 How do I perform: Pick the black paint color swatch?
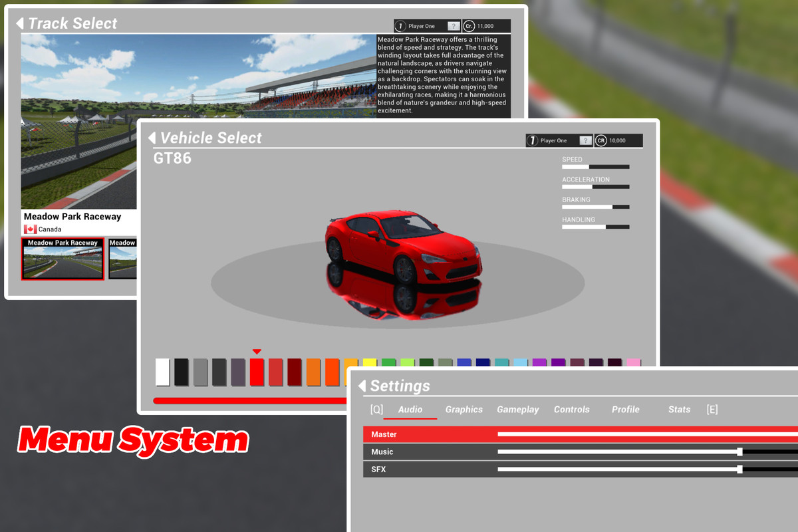[x=182, y=372]
